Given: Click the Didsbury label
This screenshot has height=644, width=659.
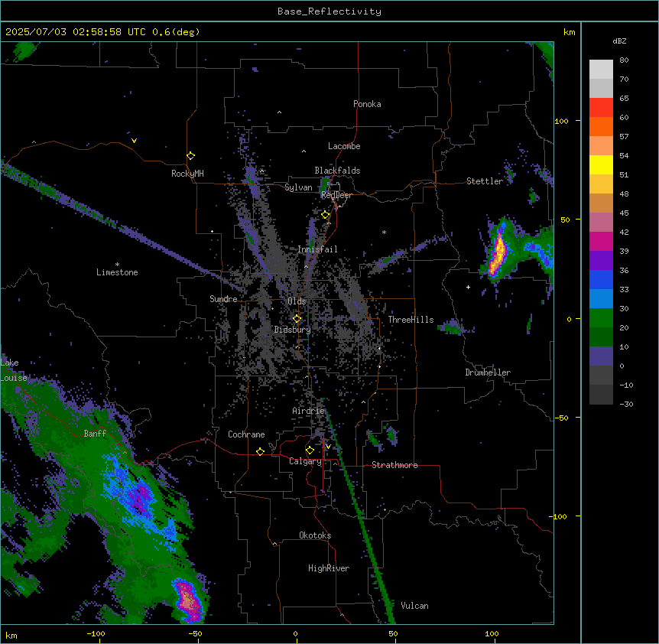Looking at the screenshot, I should pos(293,330).
